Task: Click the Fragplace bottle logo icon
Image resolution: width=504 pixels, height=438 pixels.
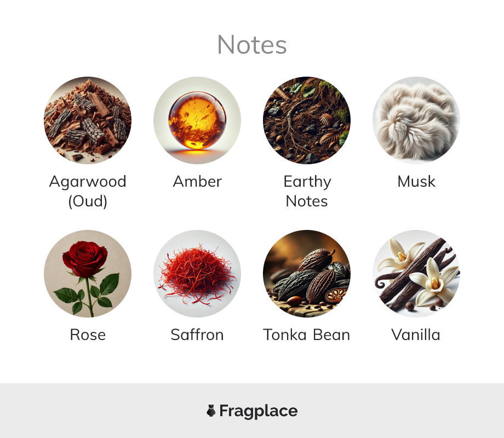Action: (211, 411)
